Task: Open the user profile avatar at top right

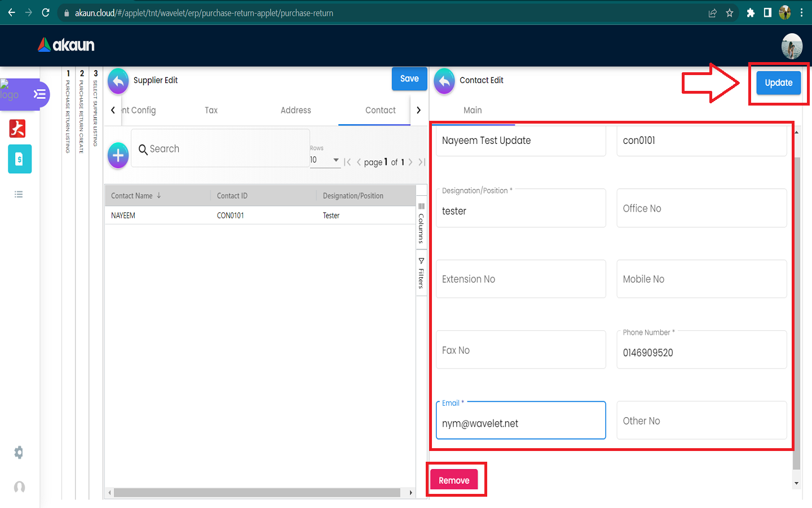Action: click(x=792, y=46)
